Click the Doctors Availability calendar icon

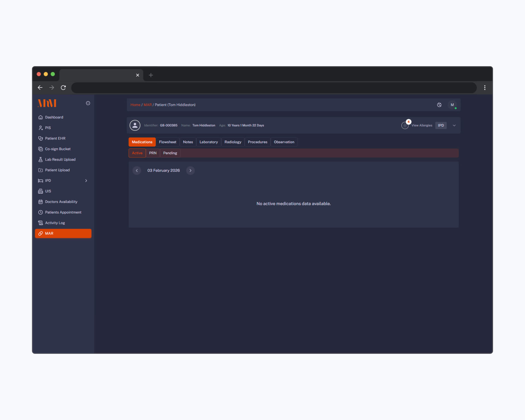tap(40, 202)
